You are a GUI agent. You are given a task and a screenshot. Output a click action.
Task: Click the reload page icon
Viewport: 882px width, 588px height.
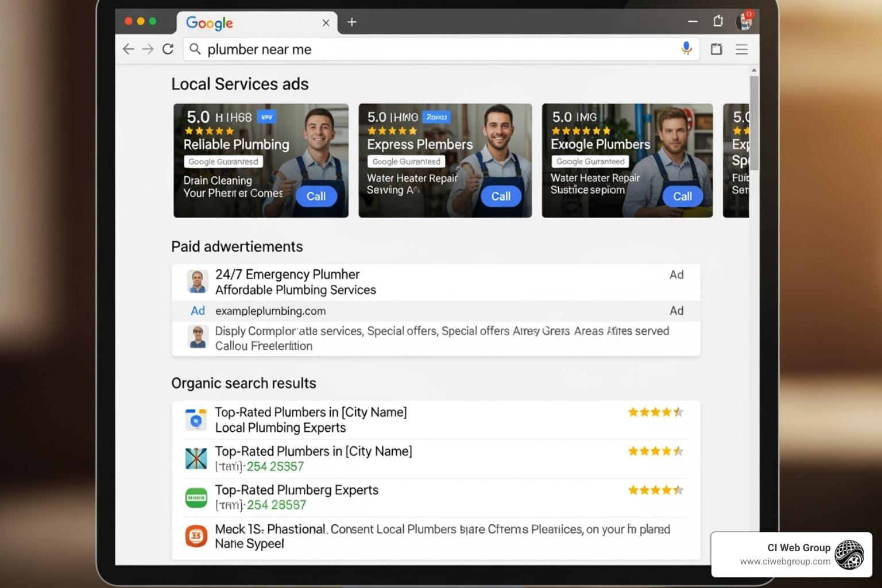pos(168,49)
